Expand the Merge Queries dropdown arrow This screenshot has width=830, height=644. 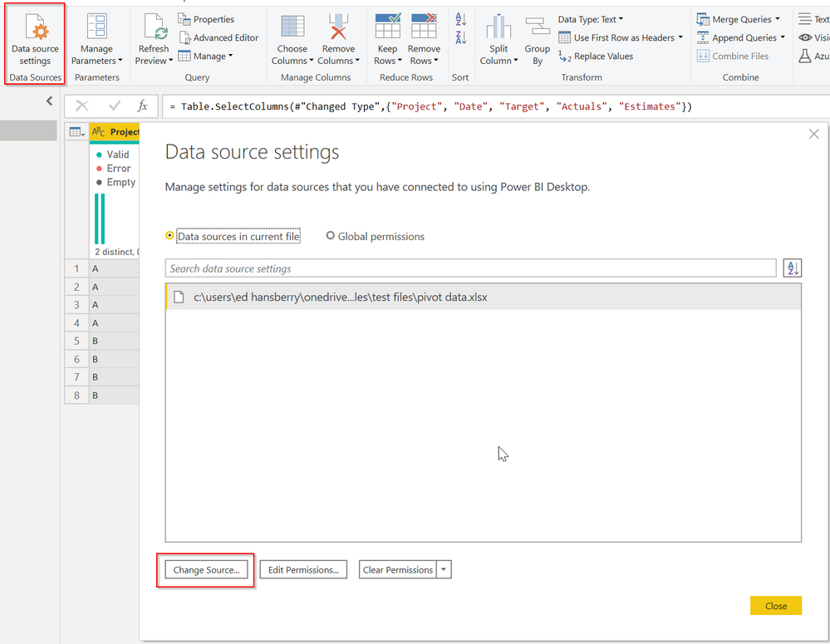click(778, 19)
